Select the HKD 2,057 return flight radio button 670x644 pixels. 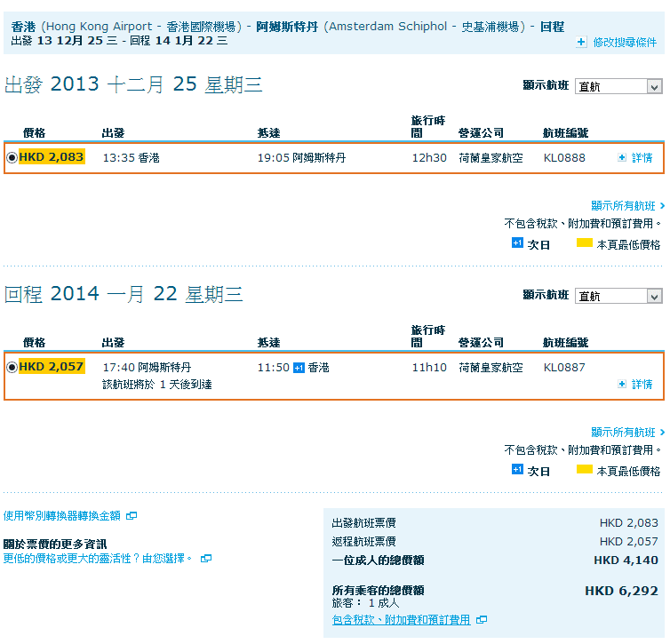(12, 367)
